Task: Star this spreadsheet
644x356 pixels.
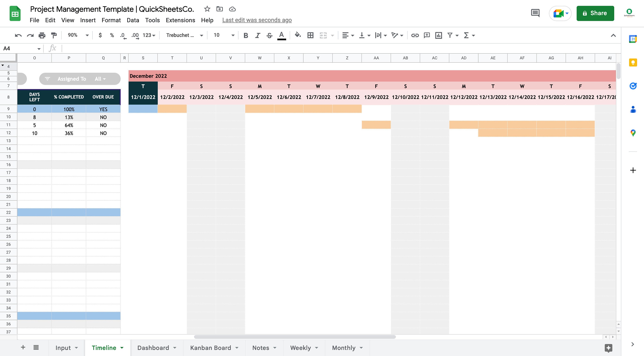Action: tap(207, 9)
